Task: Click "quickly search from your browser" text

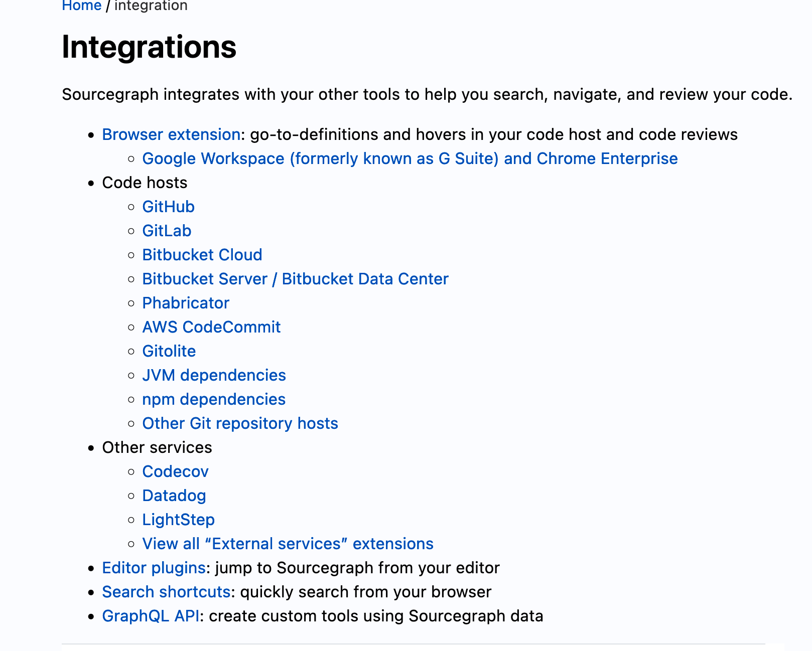Action: (366, 592)
